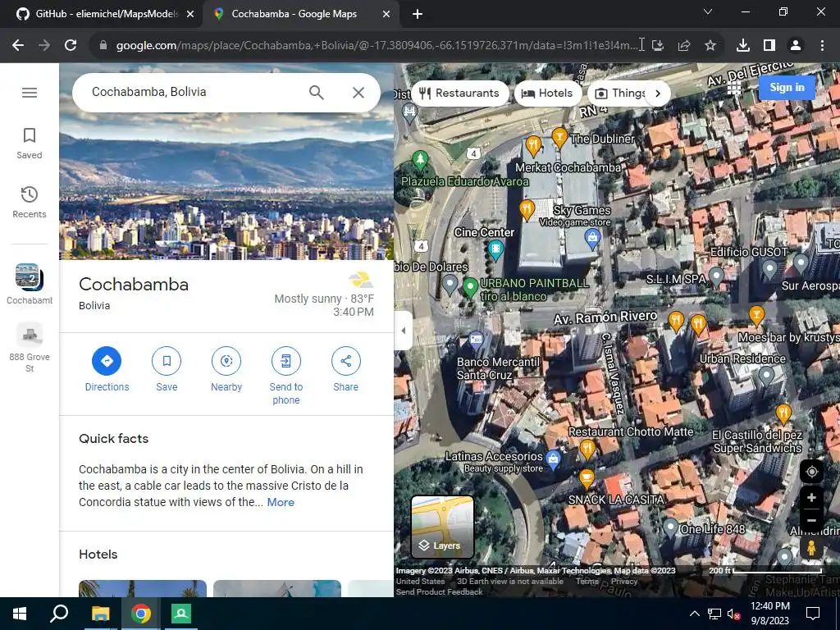The height and width of the screenshot is (630, 840).
Task: Save Cochabamba to a list
Action: point(167,369)
